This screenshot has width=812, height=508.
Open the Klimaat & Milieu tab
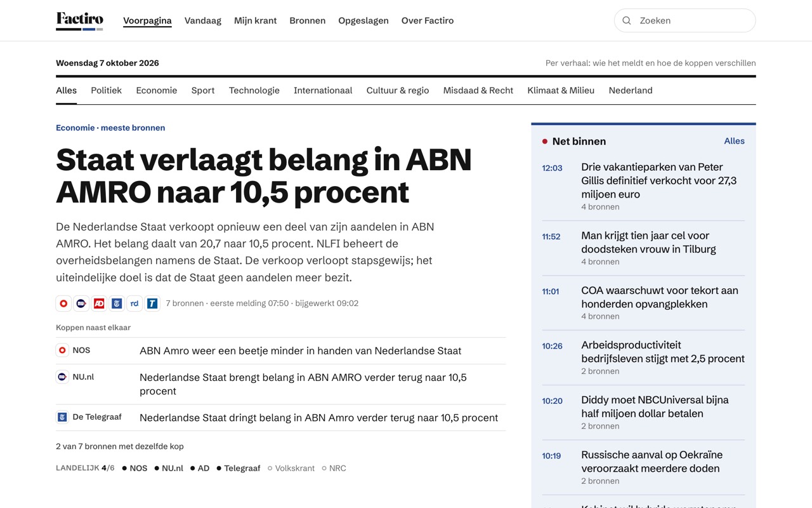pos(561,90)
